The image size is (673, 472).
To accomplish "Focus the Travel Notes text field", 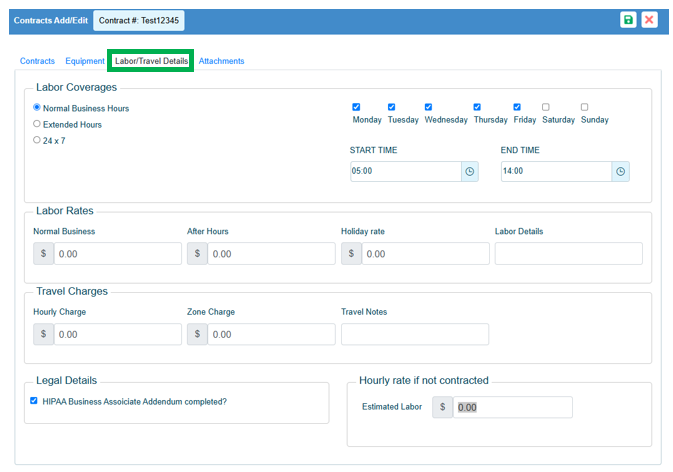I will click(x=414, y=334).
